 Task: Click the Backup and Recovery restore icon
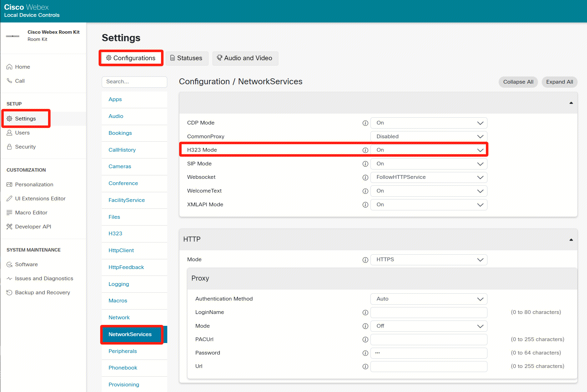pos(9,292)
